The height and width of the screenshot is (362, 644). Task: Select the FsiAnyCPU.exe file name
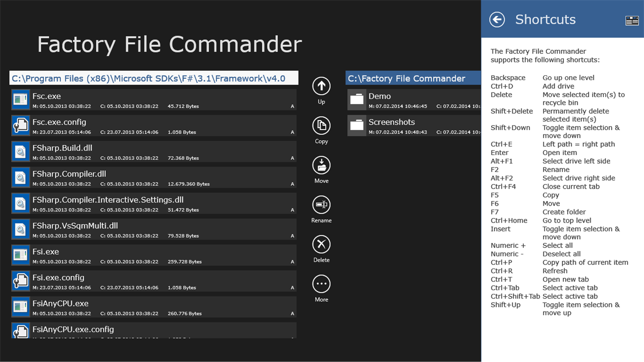[x=60, y=304]
